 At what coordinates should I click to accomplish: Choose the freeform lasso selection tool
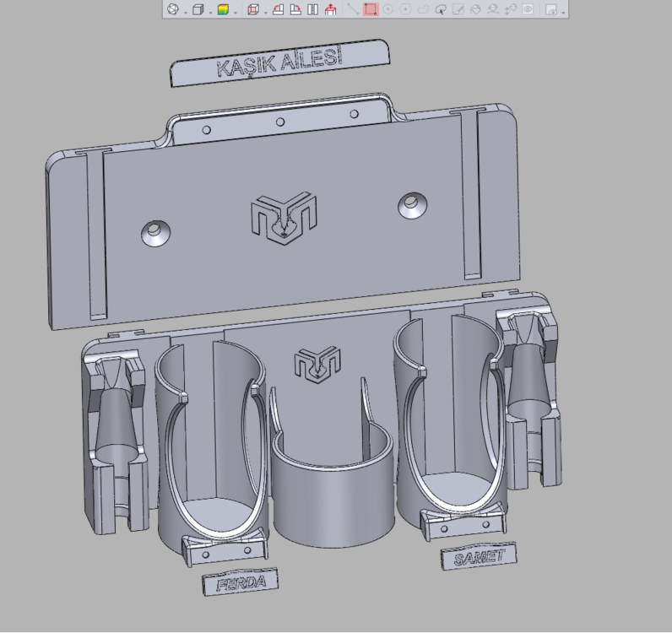(423, 9)
